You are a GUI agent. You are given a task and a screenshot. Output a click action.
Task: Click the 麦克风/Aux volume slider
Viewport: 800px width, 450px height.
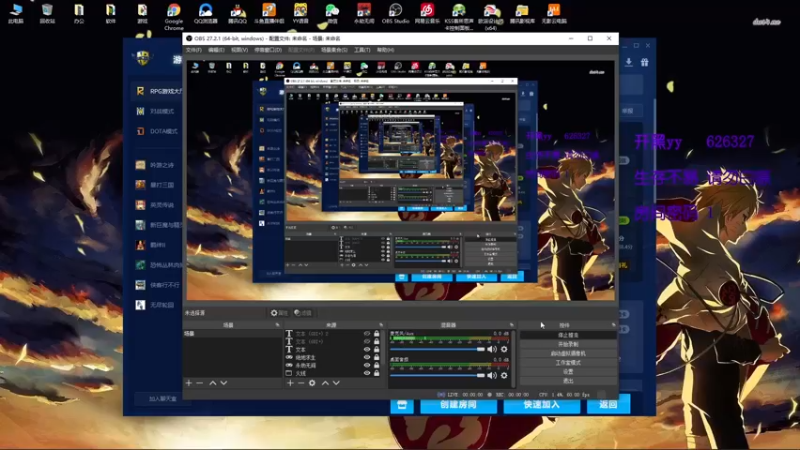[x=438, y=349]
